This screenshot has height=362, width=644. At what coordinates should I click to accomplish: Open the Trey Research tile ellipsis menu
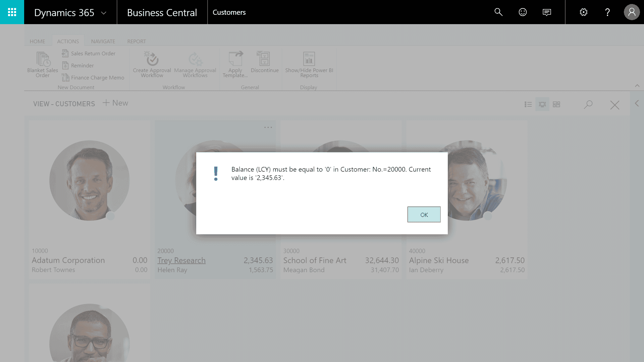click(268, 127)
